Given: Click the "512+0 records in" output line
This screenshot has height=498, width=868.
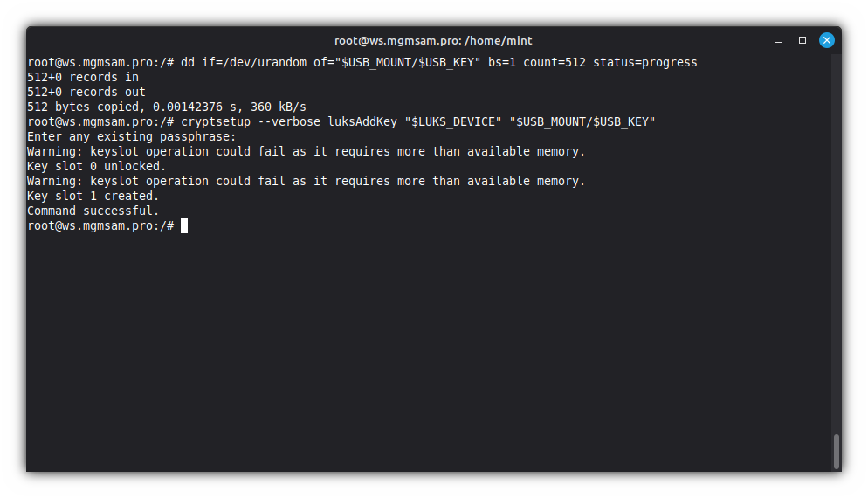Looking at the screenshot, I should pyautogui.click(x=83, y=77).
